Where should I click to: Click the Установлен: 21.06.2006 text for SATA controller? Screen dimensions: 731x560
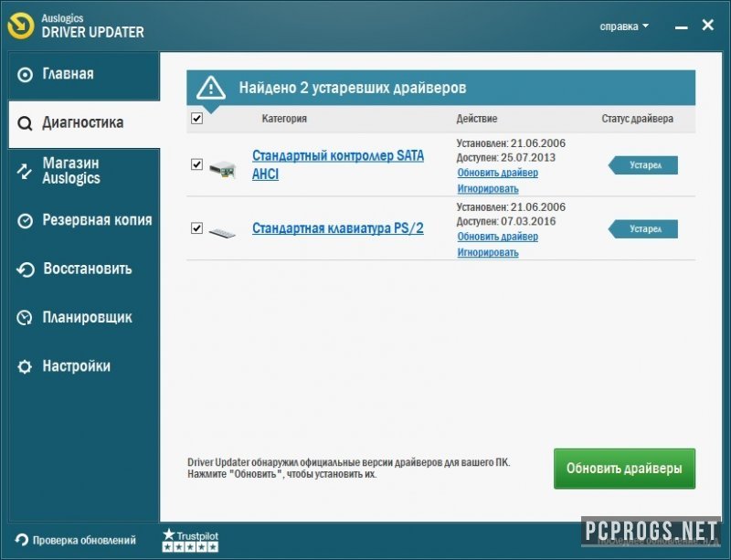point(511,143)
